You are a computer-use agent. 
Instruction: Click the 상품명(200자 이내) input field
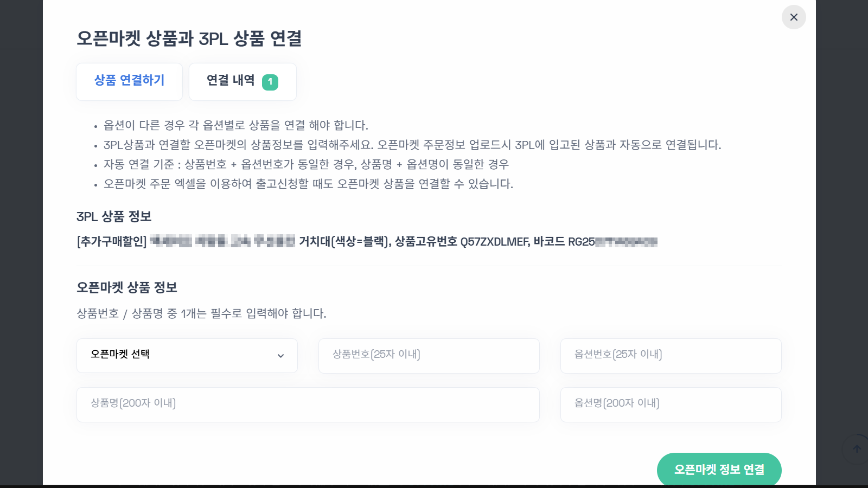tap(308, 404)
